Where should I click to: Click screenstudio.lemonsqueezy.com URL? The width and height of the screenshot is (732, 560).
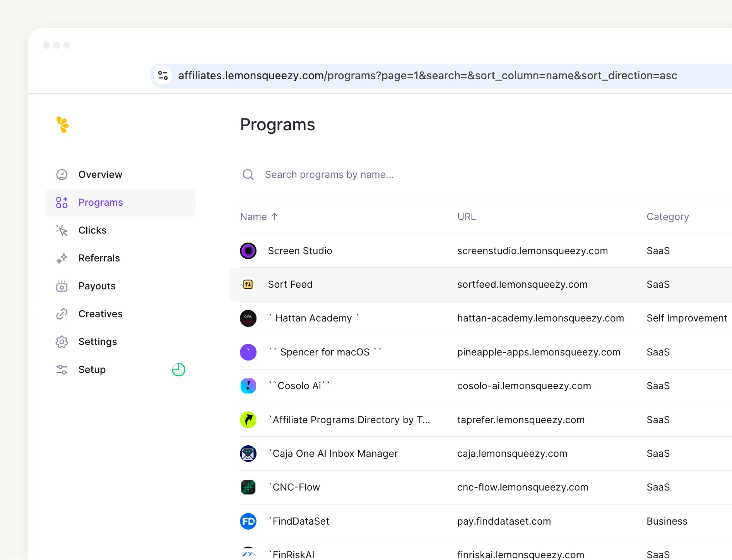pos(532,251)
